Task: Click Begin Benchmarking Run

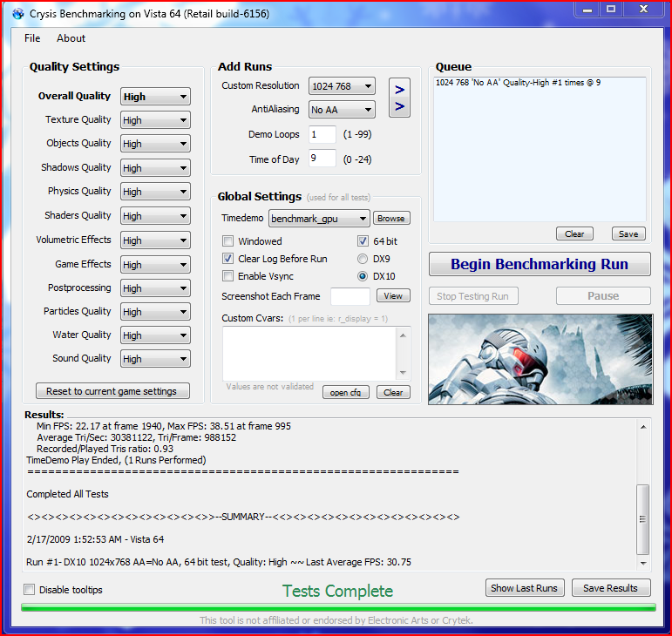Action: (540, 264)
